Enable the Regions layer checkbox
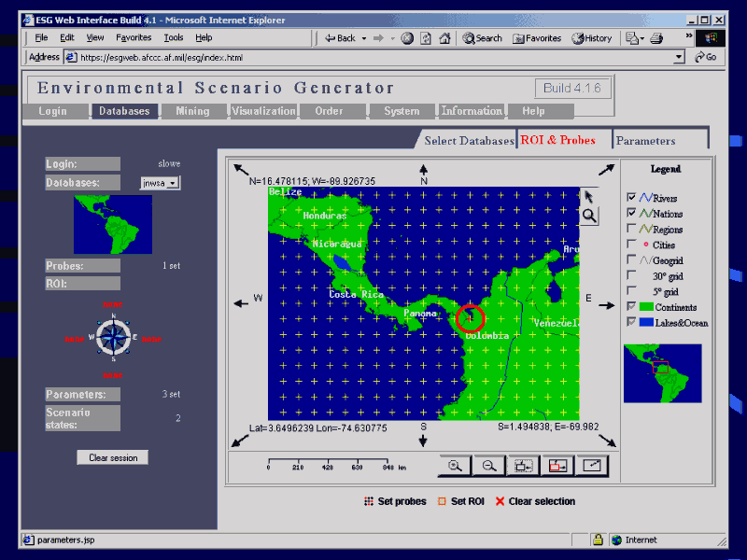Screen dimensions: 747x560 [x=632, y=229]
